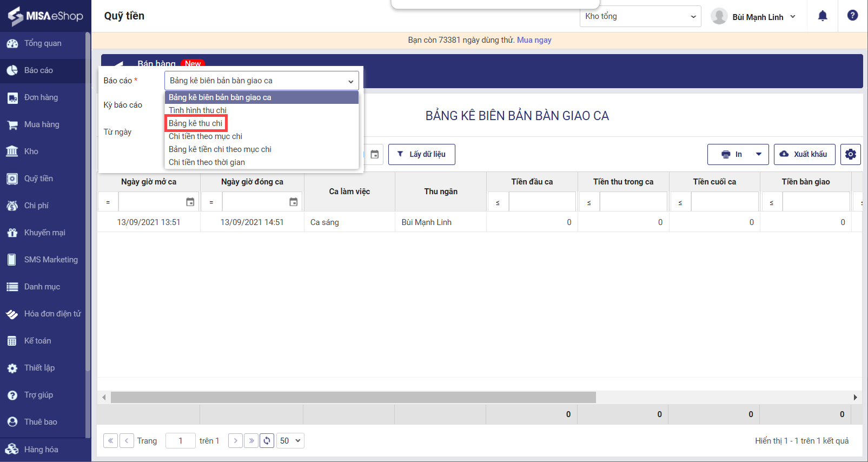
Task: Pick Chi tiền theo thời gian report
Action: pyautogui.click(x=262, y=162)
